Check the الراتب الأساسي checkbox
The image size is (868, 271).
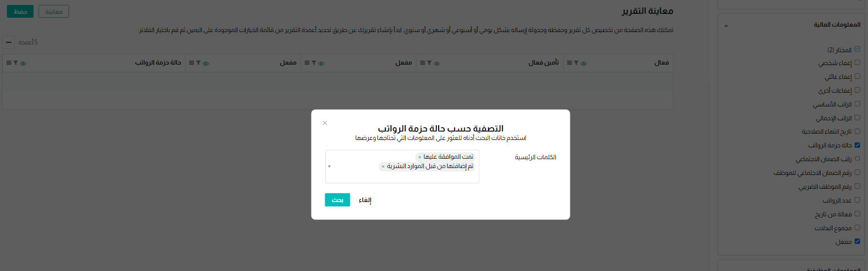click(x=857, y=104)
